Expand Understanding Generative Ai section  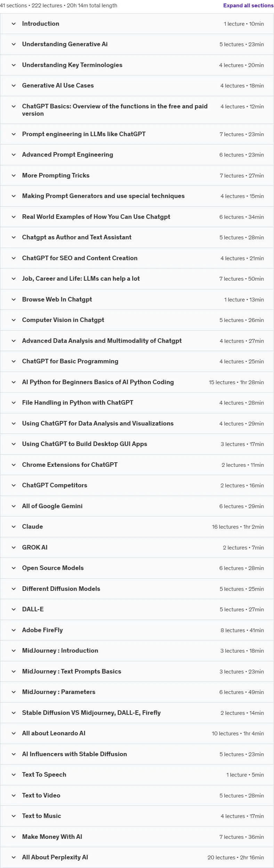pyautogui.click(x=137, y=44)
